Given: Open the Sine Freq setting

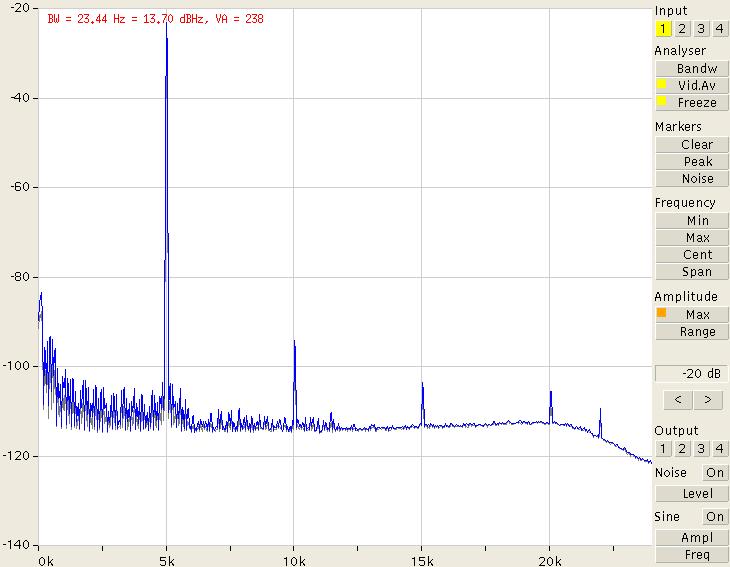Looking at the screenshot, I should (x=692, y=555).
